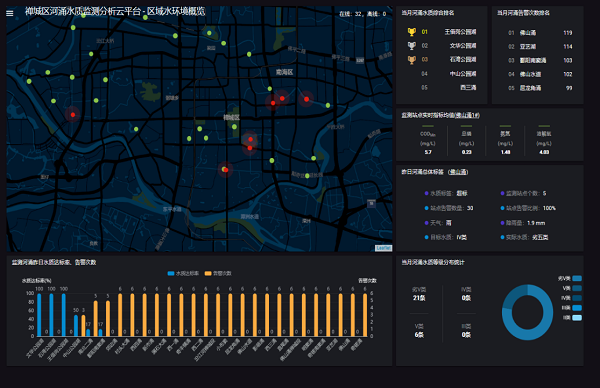The width and height of the screenshot is (600, 388).
Task: Toggle the 劣V类 legend item in donut chart
Action: (x=570, y=279)
